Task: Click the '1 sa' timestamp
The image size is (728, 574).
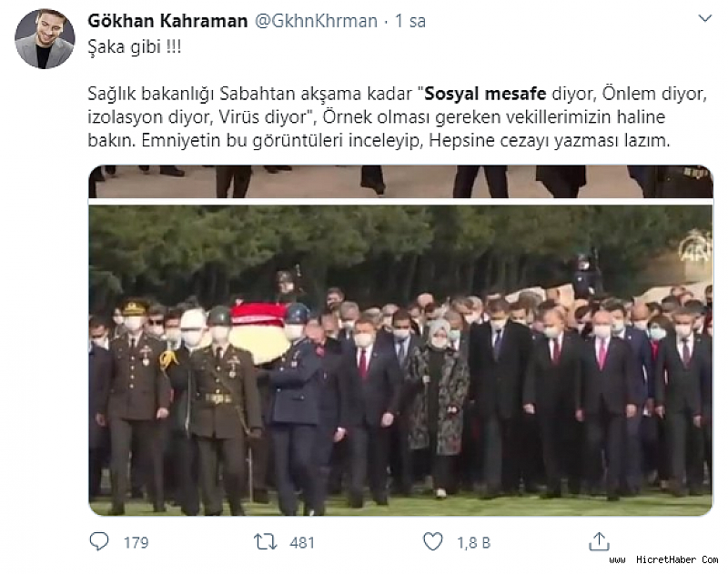Action: coord(410,21)
